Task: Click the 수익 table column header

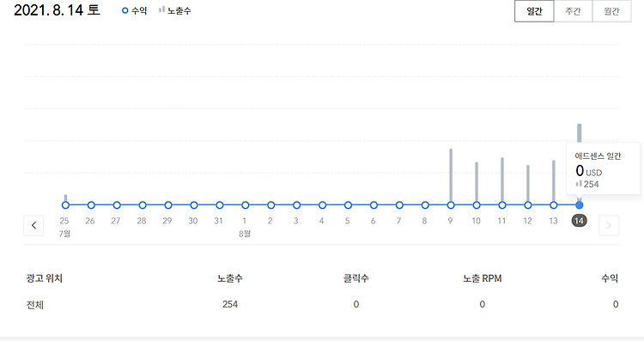Action: pos(610,278)
